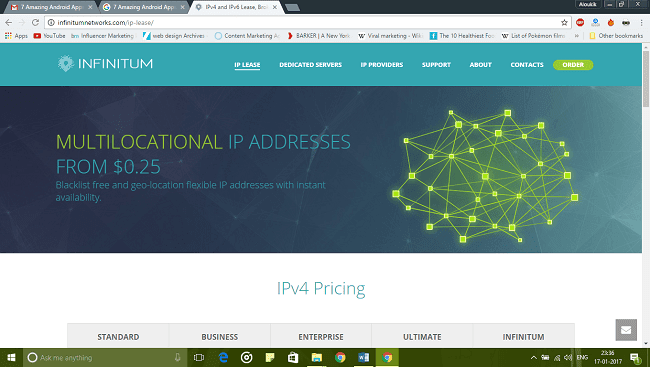Go forward with the browser forward arrow
Screen dimensions: 650x367
(22, 22)
